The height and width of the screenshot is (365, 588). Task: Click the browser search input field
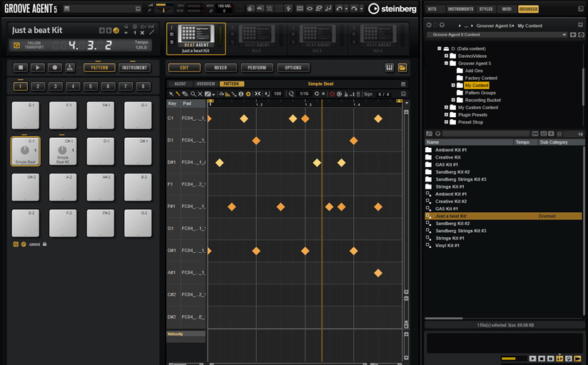(x=486, y=134)
